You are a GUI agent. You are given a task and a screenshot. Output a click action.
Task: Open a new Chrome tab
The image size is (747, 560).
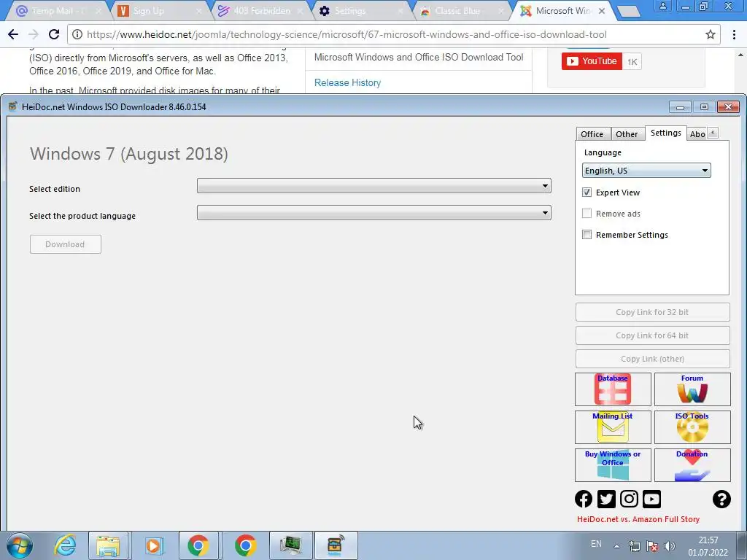click(x=629, y=12)
